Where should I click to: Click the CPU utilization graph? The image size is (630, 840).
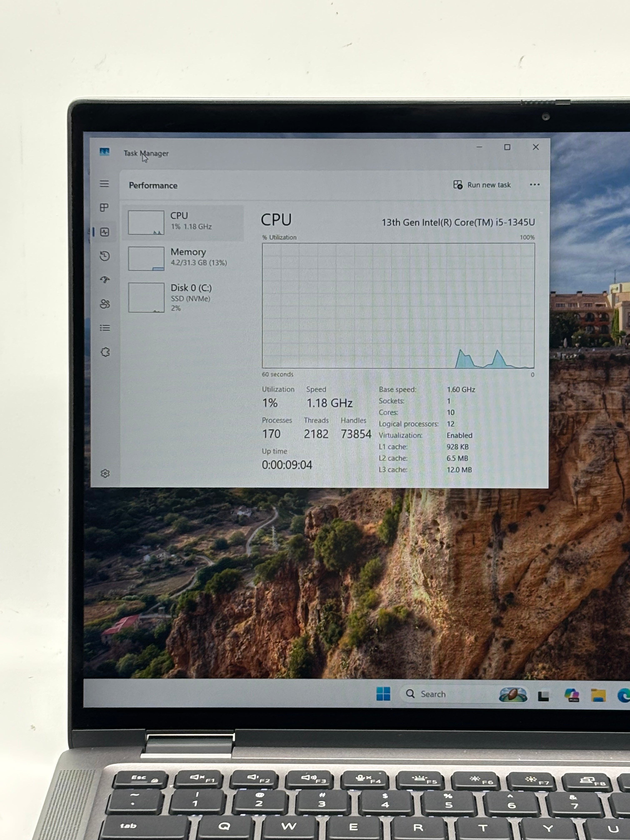coord(398,306)
